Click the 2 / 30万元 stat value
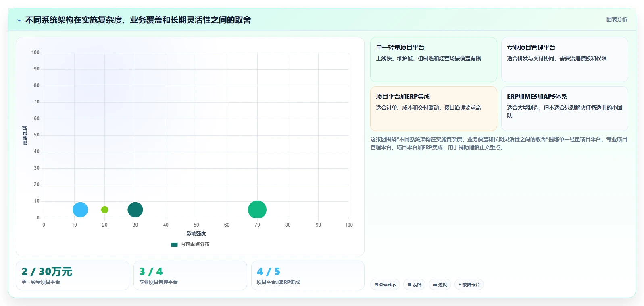Image resolution: width=644 pixels, height=306 pixels. tap(47, 272)
